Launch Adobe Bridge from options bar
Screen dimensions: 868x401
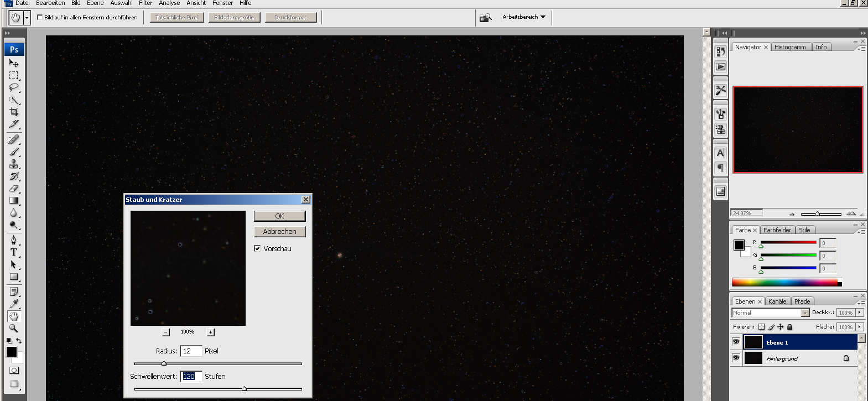485,18
